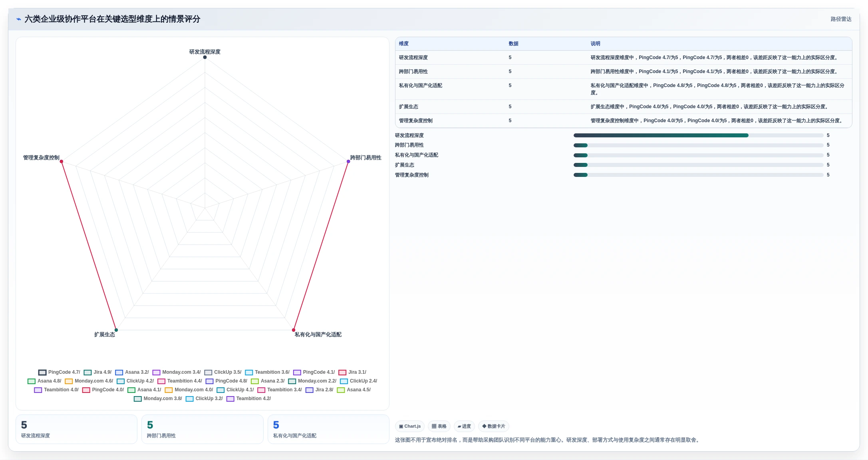Viewport: 868px width, 460px height.
Task: Click the 扩展生态 progress bar
Action: click(x=698, y=165)
